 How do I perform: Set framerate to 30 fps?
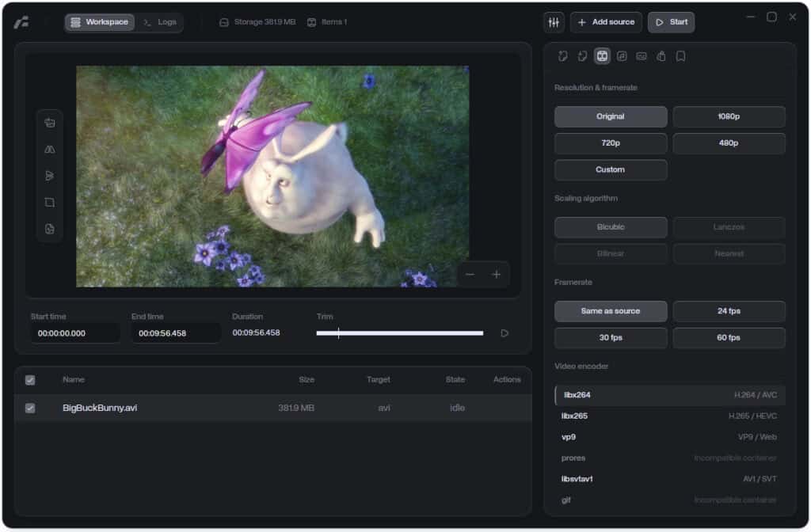pyautogui.click(x=611, y=338)
